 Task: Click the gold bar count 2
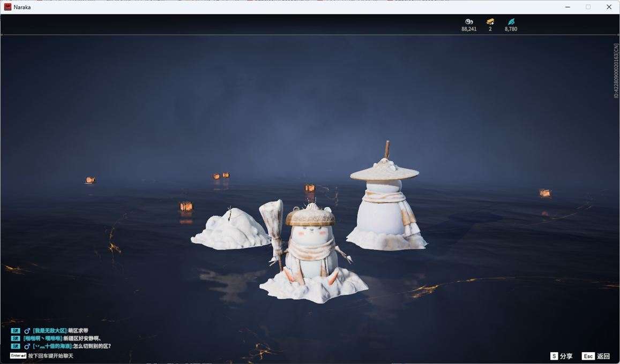tap(490, 29)
